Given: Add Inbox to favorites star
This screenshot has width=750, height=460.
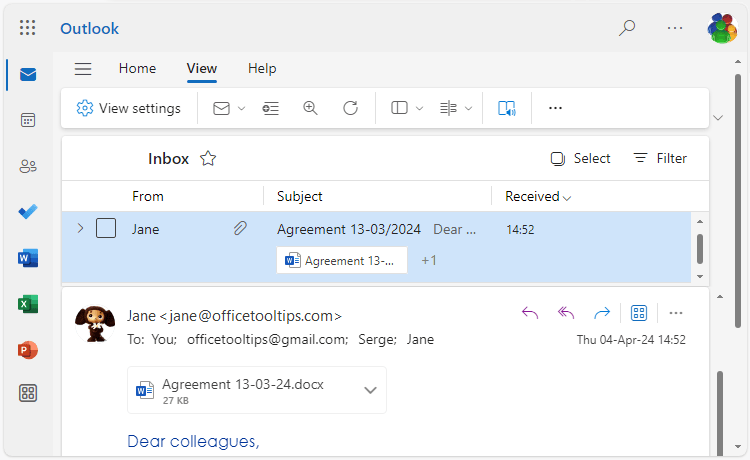Looking at the screenshot, I should 208,158.
